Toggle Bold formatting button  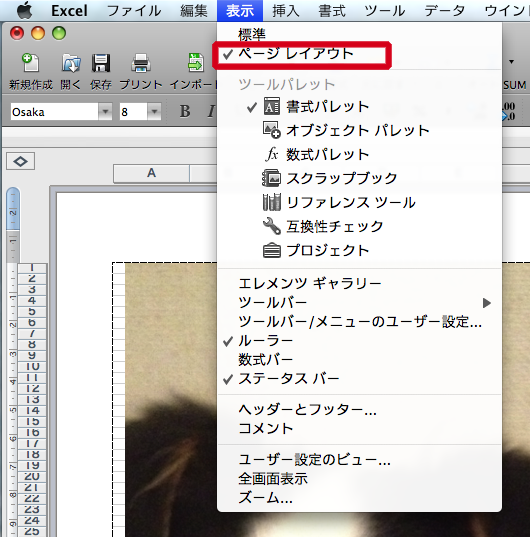click(x=185, y=111)
